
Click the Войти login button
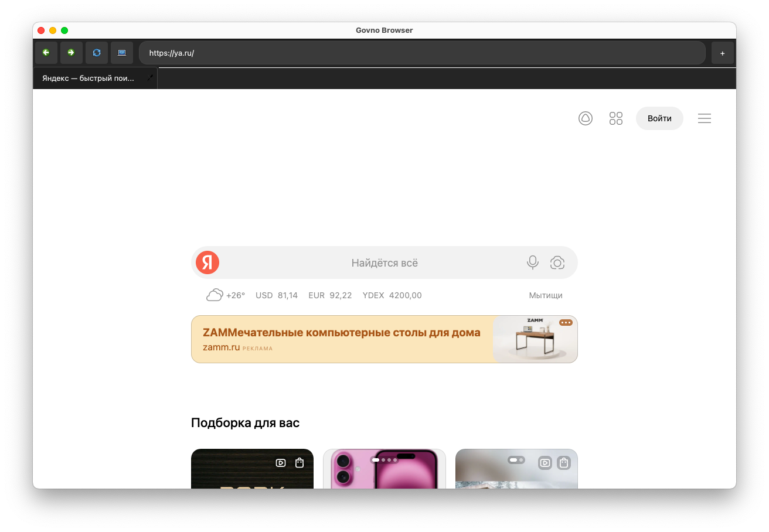[659, 118]
